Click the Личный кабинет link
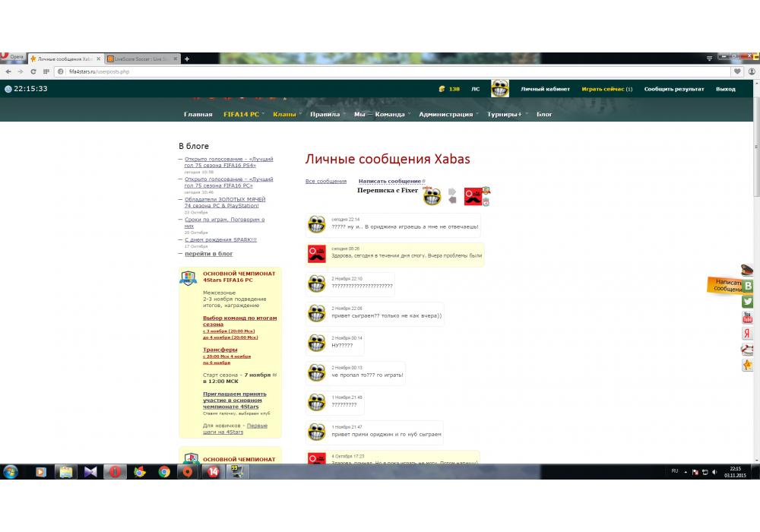This screenshot has height=532, width=760. pos(545,89)
